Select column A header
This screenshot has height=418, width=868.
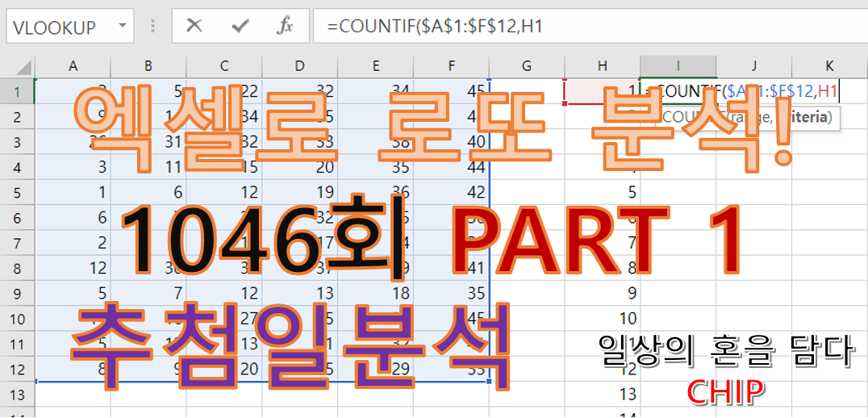pyautogui.click(x=73, y=66)
